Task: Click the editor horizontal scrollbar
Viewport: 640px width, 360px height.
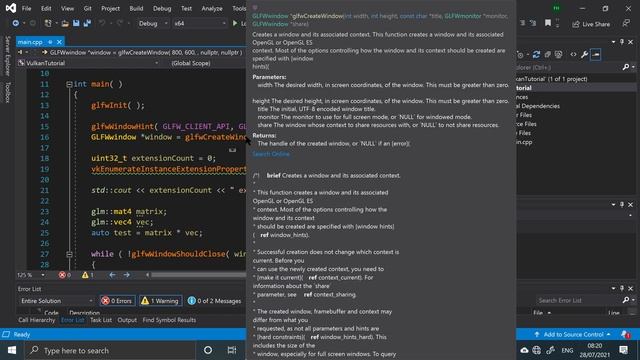Action: pos(198,275)
